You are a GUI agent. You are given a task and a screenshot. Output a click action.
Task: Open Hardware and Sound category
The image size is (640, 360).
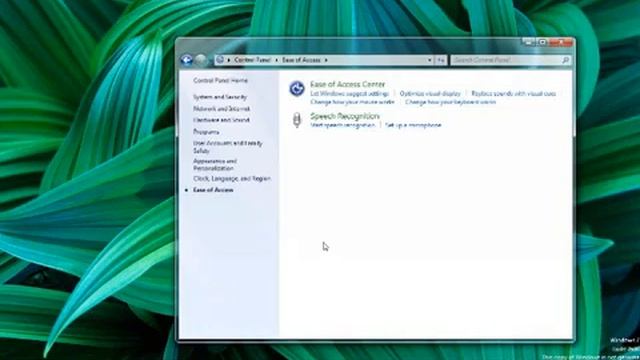[221, 120]
